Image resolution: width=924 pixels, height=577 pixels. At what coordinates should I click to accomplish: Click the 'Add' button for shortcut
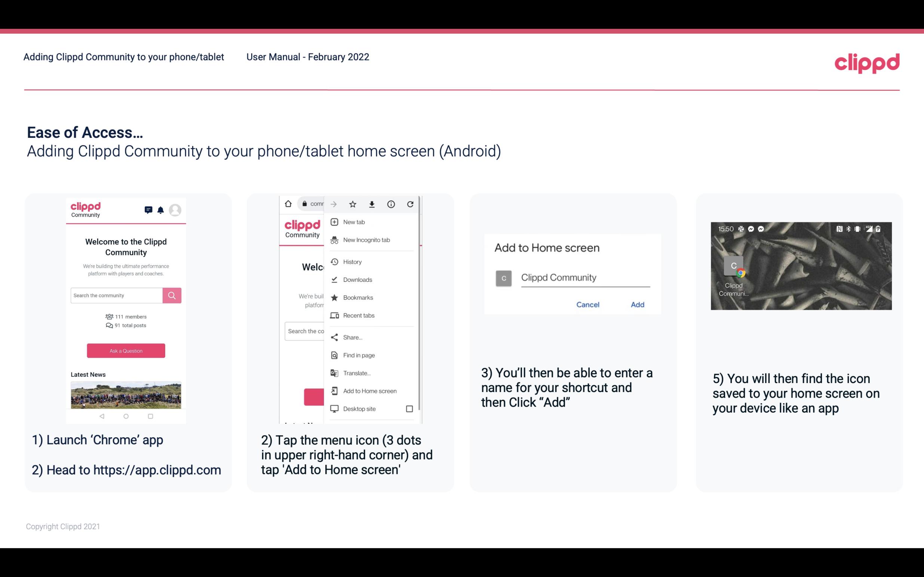(x=636, y=304)
